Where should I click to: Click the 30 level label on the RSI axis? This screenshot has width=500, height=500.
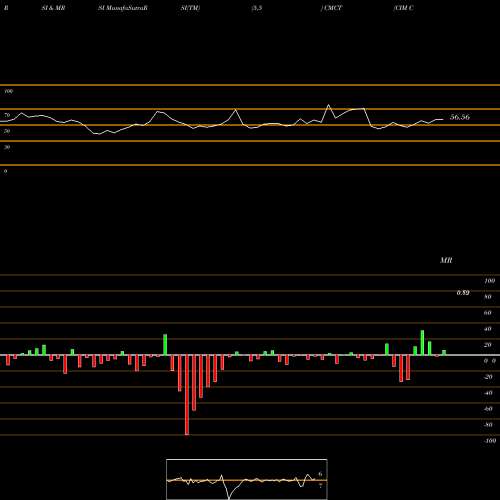pos(7,147)
